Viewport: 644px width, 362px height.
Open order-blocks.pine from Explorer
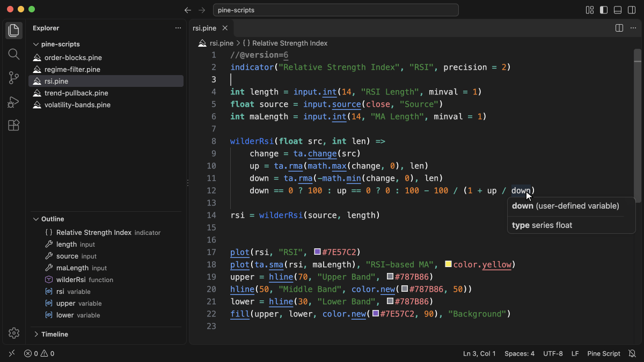pos(106,57)
